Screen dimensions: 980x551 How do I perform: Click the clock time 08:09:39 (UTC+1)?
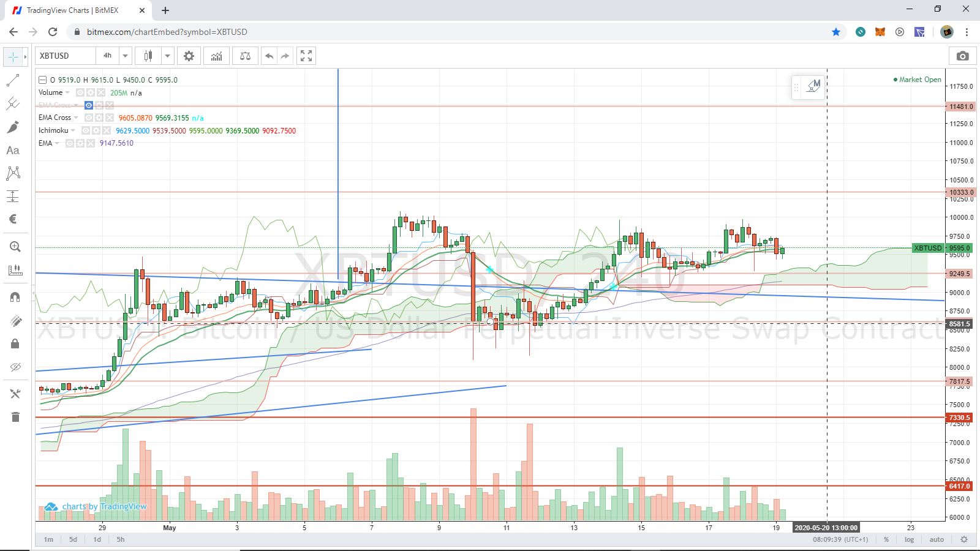click(840, 539)
